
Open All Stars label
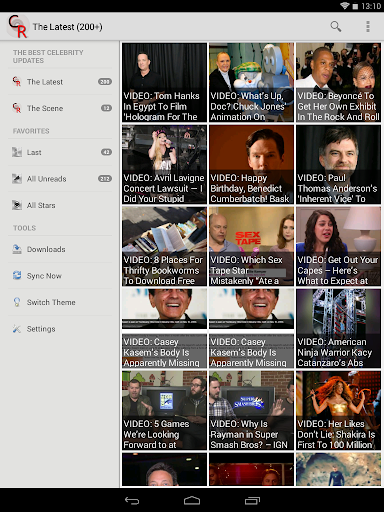41,205
